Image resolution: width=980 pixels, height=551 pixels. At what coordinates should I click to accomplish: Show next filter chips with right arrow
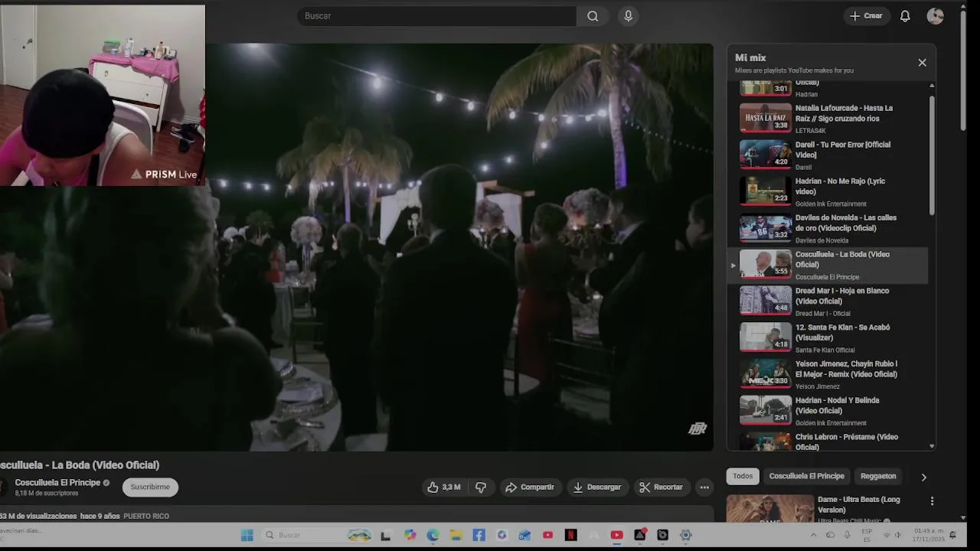coord(923,477)
